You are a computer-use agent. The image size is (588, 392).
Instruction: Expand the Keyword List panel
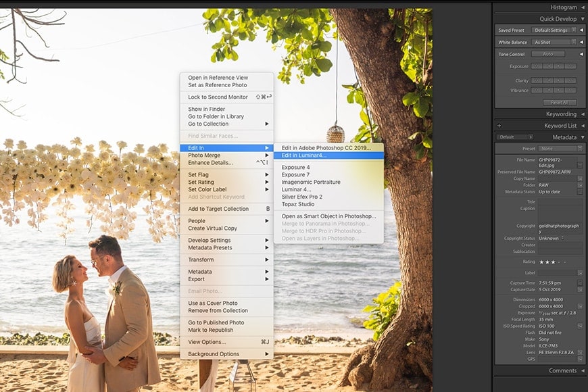(x=583, y=126)
